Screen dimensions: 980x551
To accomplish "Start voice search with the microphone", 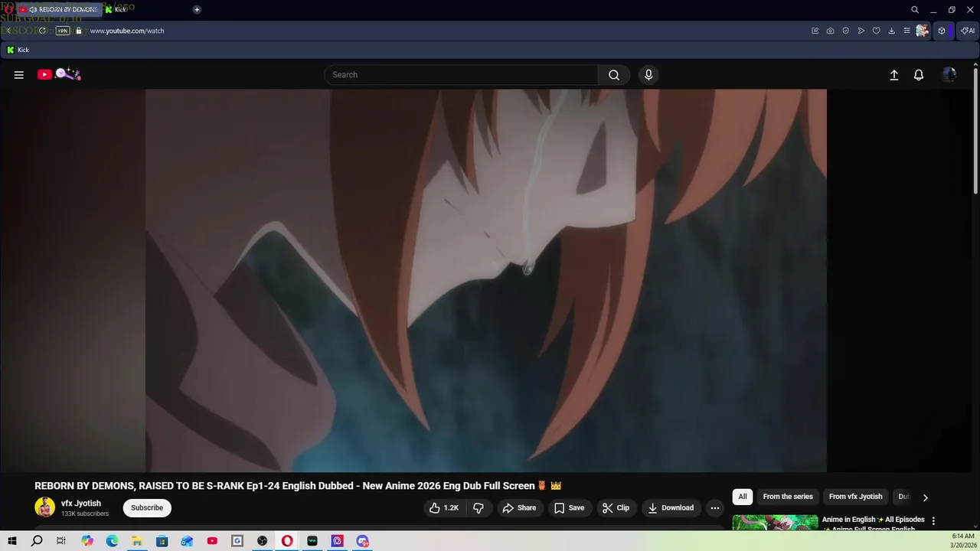I will (x=648, y=75).
